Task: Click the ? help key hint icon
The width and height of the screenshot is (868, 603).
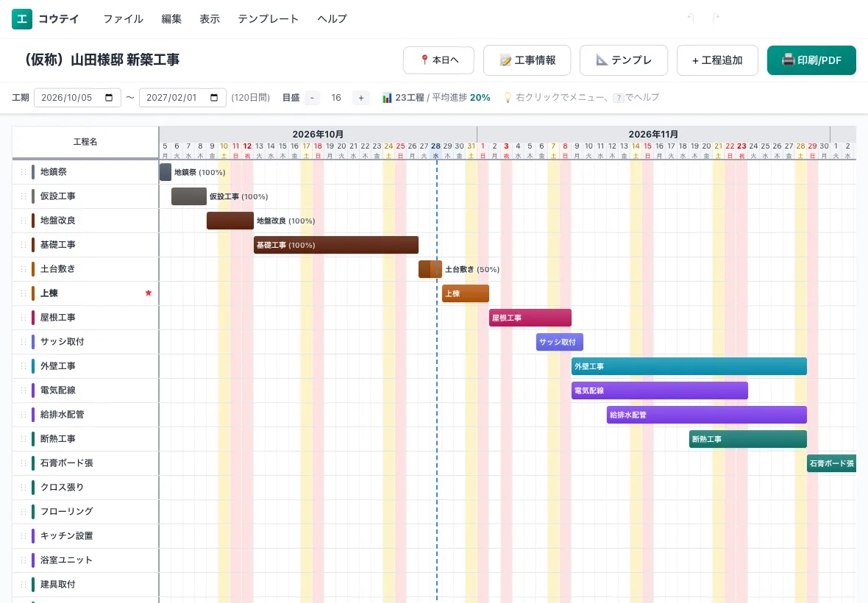Action: tap(619, 98)
